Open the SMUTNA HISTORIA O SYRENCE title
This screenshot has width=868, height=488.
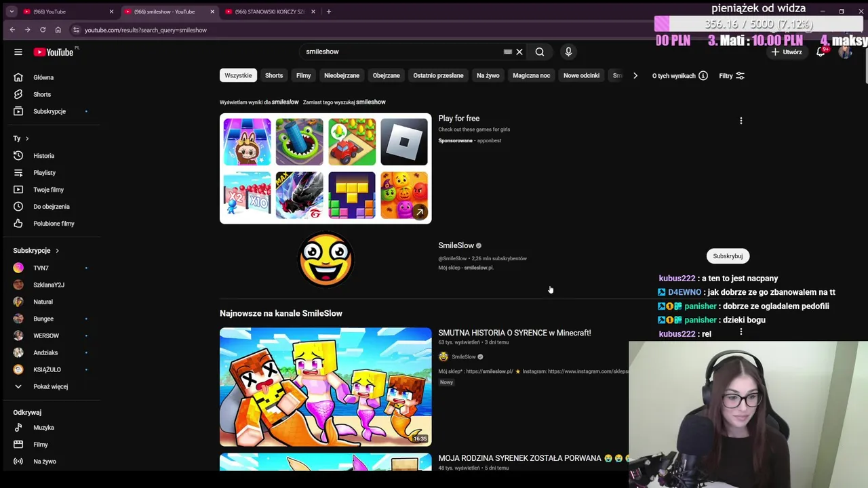(515, 333)
